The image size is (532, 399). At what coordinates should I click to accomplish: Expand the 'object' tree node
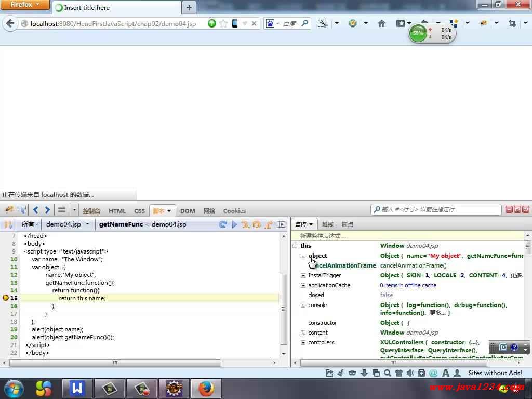coord(303,256)
